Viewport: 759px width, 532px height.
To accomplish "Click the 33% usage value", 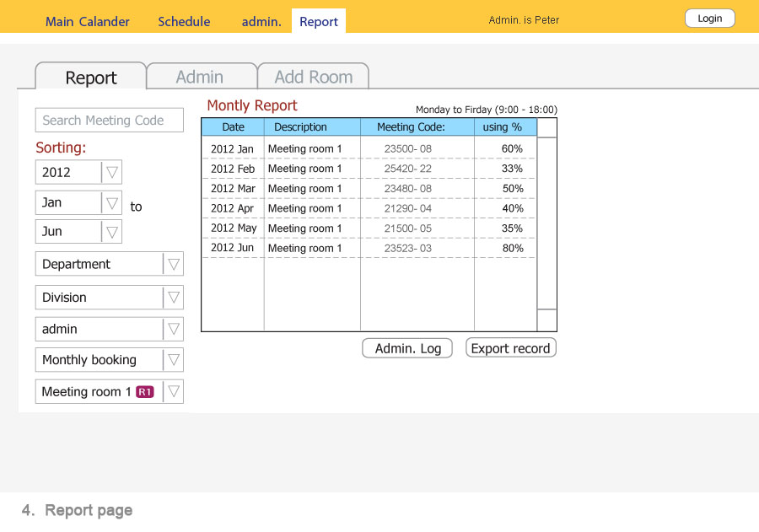I will coord(512,169).
